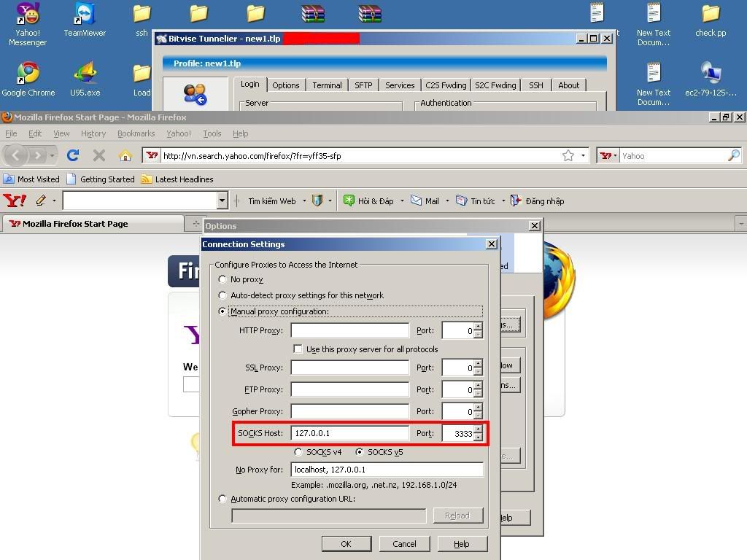Click the Yahoo site icon in the address bar

click(152, 155)
